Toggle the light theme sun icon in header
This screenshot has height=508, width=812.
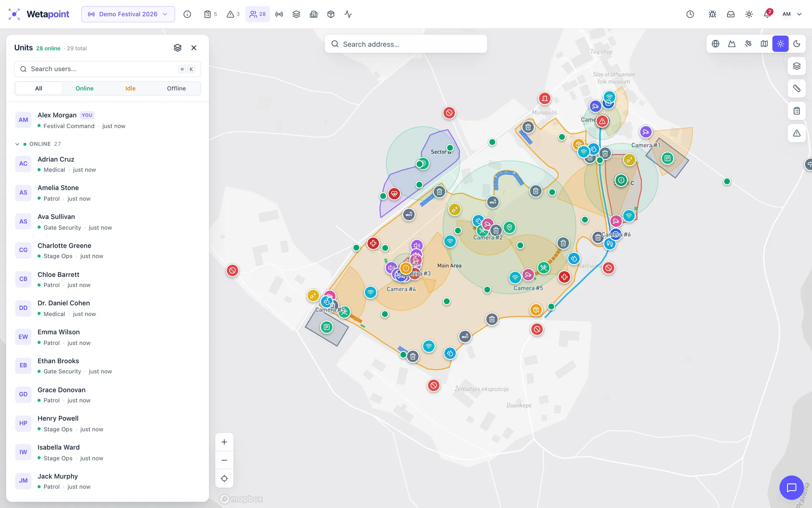pos(749,14)
